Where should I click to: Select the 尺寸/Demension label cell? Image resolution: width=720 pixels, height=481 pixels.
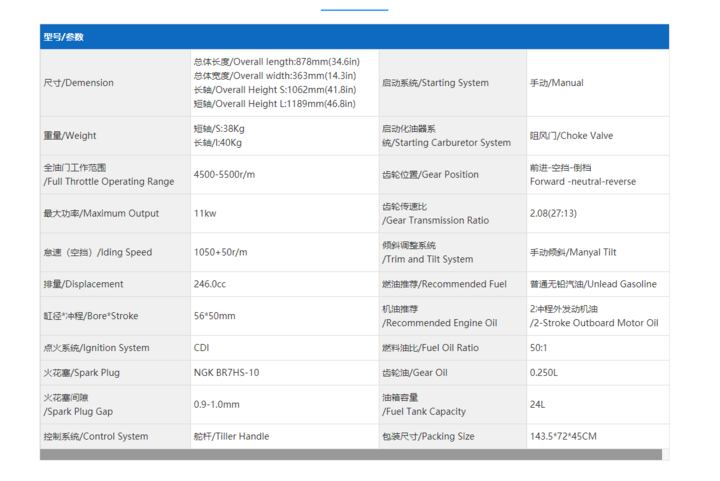pyautogui.click(x=79, y=83)
